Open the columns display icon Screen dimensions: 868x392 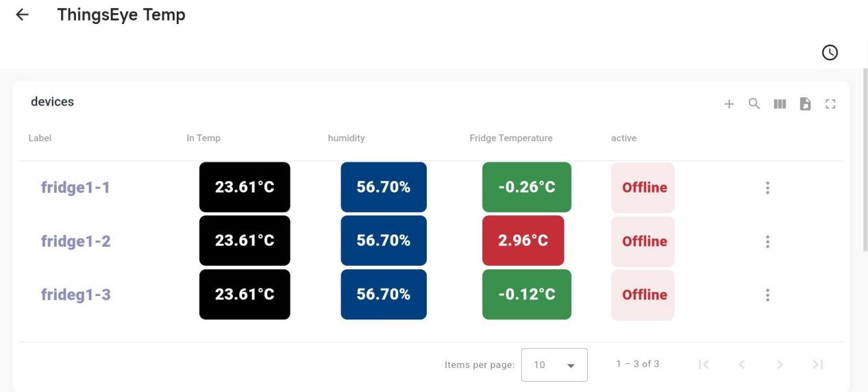[780, 104]
